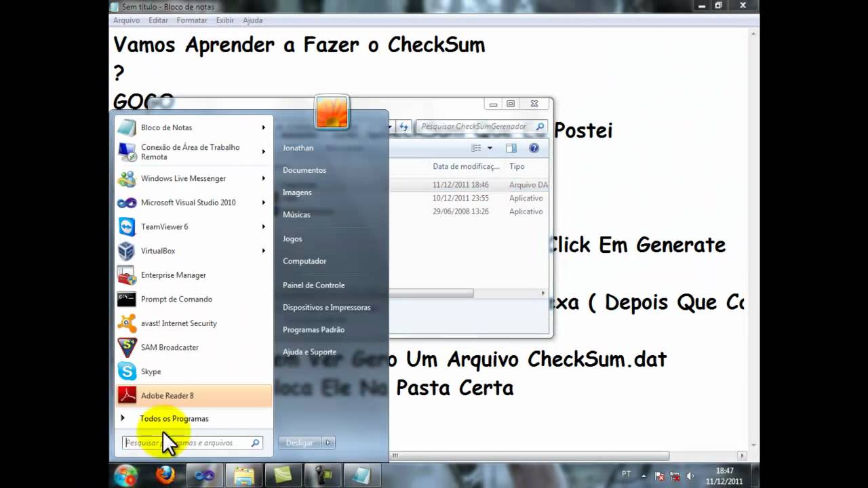
Task: Switch to Visual Studio on the taskbar
Action: pyautogui.click(x=204, y=476)
